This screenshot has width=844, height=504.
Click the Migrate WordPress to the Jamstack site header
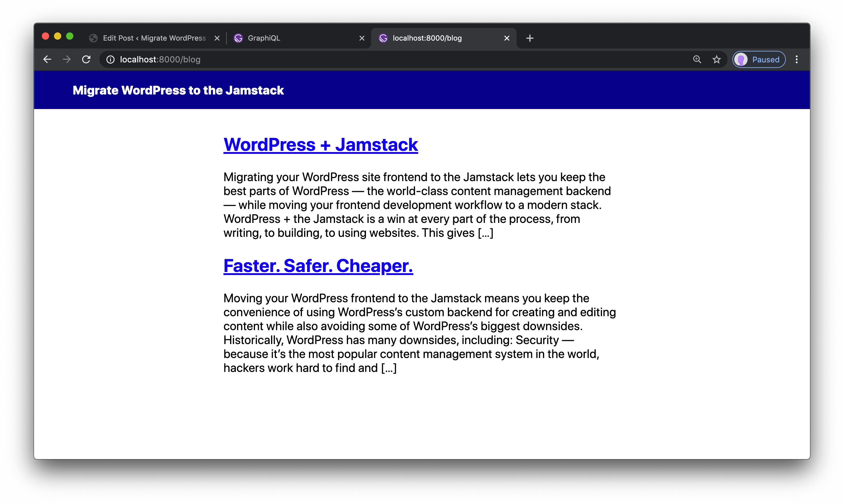pyautogui.click(x=178, y=90)
